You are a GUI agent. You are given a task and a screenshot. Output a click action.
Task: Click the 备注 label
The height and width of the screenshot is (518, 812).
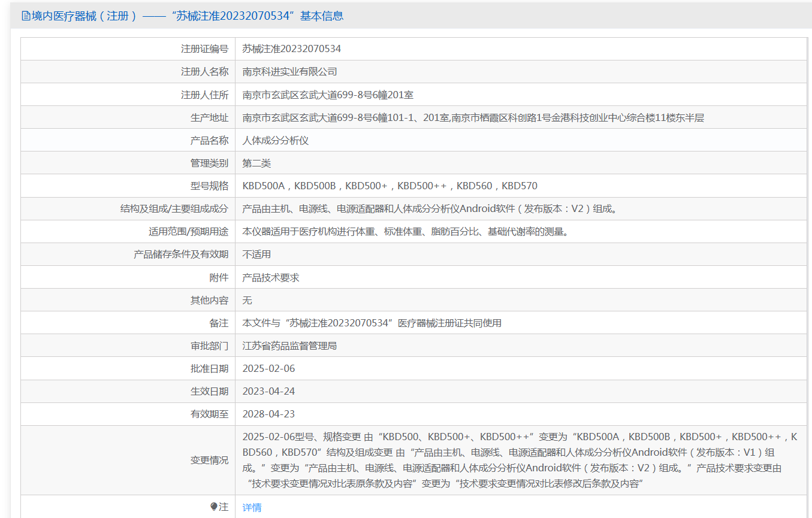point(219,323)
